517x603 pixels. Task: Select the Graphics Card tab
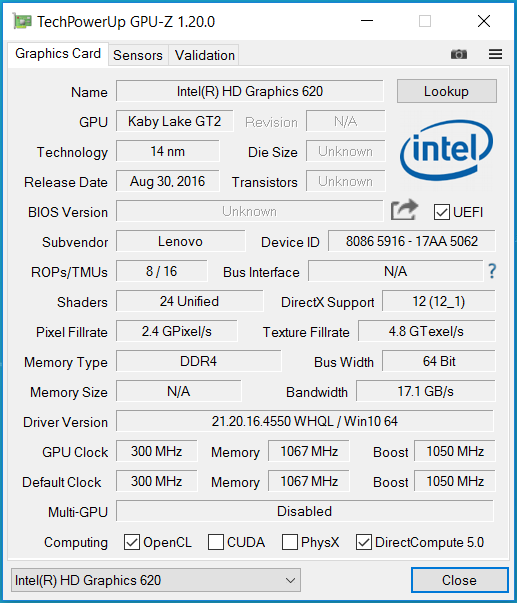[58, 53]
